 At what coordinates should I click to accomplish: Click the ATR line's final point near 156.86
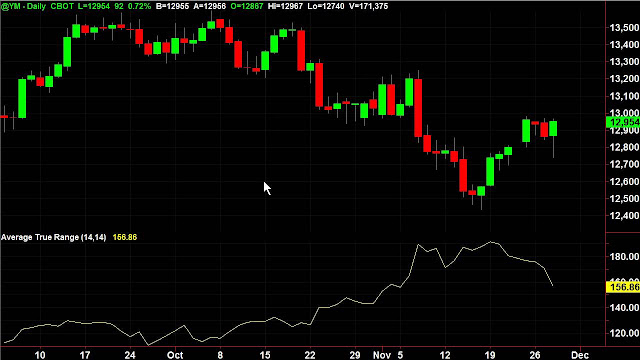pyautogui.click(x=553, y=285)
